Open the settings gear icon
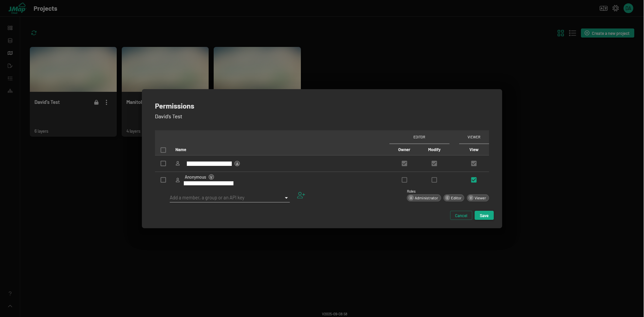 [615, 8]
